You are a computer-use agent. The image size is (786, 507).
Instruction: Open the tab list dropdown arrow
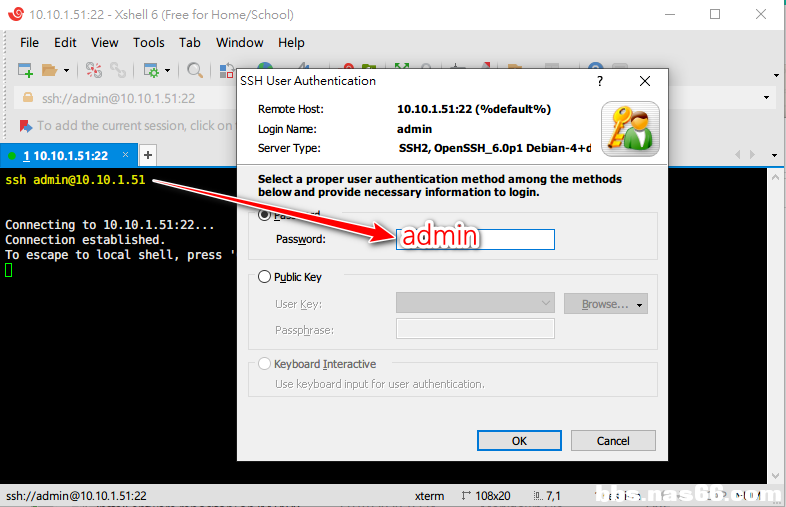click(x=774, y=155)
